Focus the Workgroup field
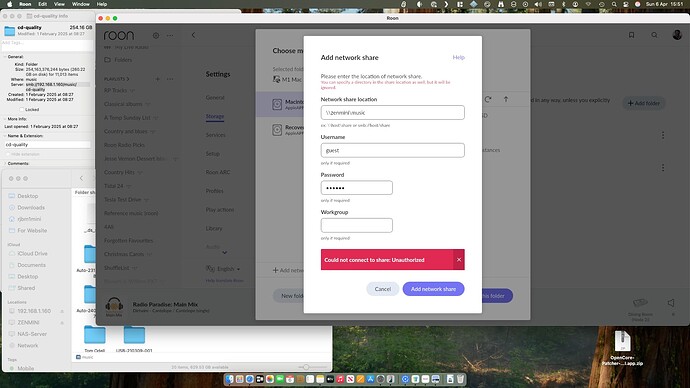 (356, 225)
